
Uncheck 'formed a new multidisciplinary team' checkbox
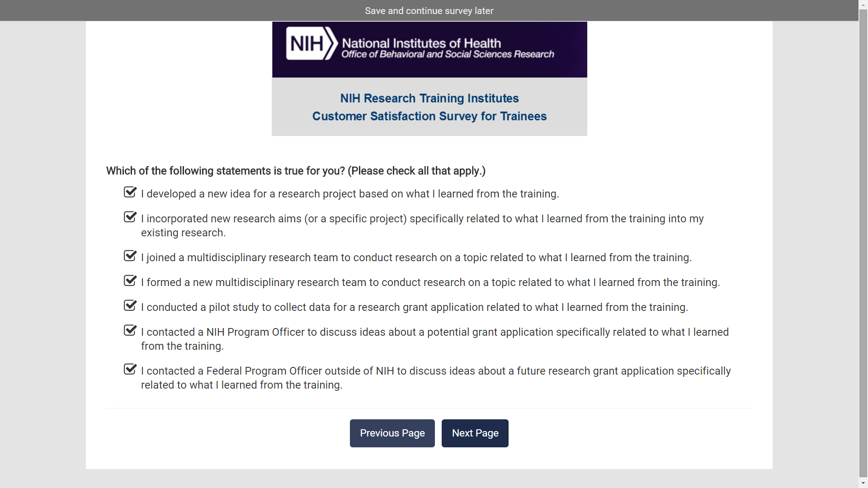(x=130, y=281)
